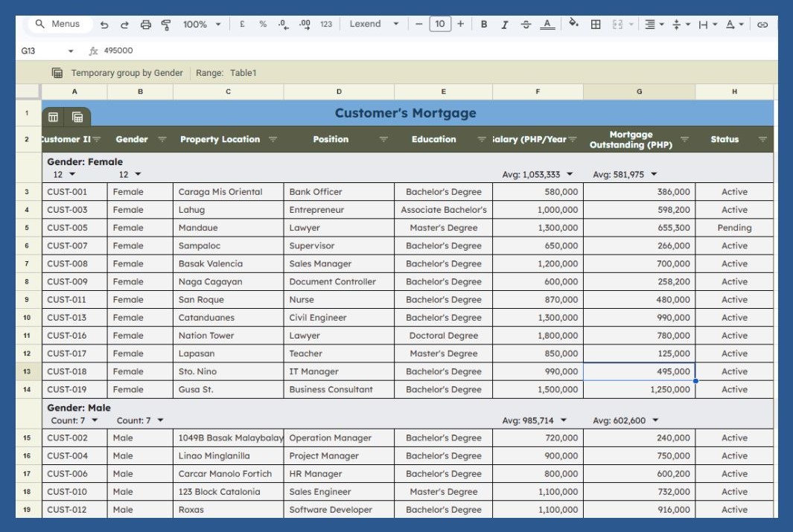Select the cell Doctoral Degree
Viewport: 793px width, 532px height.
click(444, 336)
